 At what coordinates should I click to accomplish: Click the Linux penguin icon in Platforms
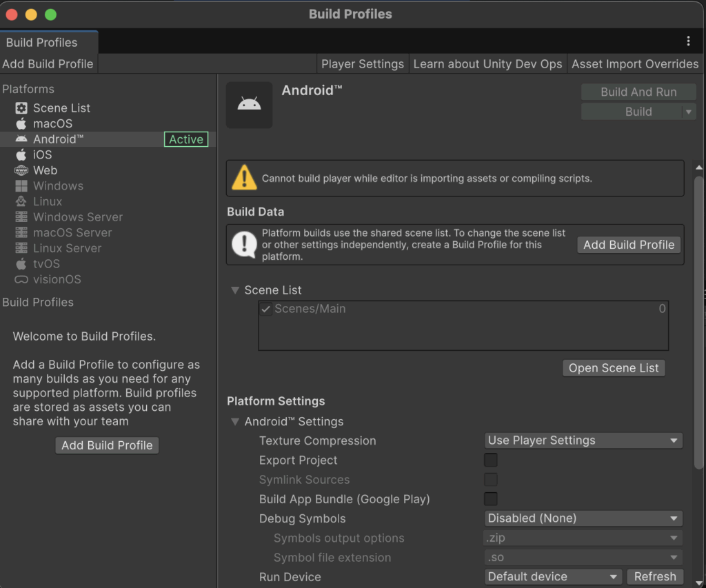pos(21,201)
